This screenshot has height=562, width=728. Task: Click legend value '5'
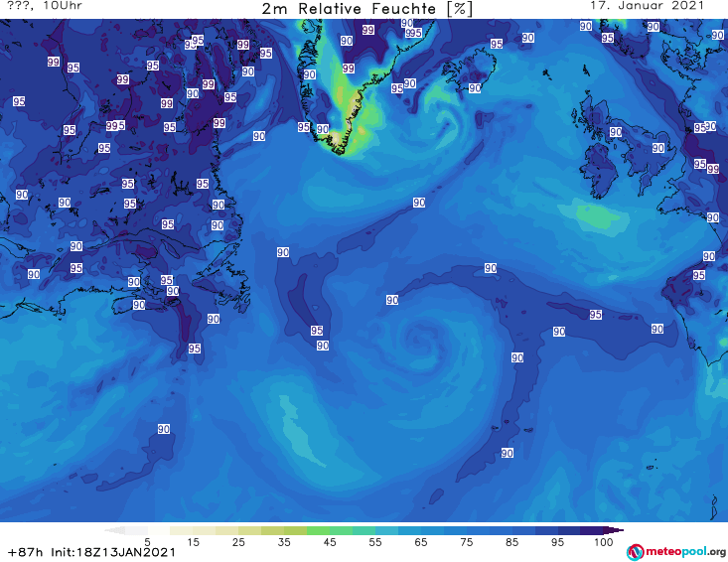click(147, 542)
